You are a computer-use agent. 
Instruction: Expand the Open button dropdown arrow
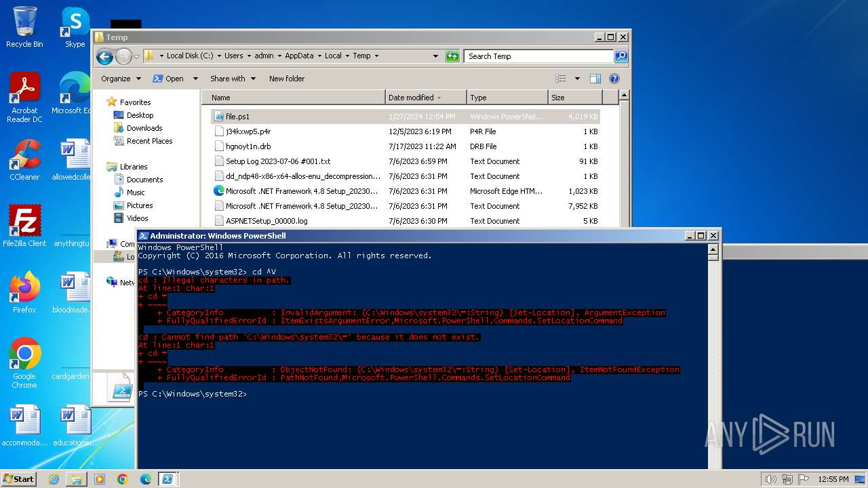click(195, 79)
